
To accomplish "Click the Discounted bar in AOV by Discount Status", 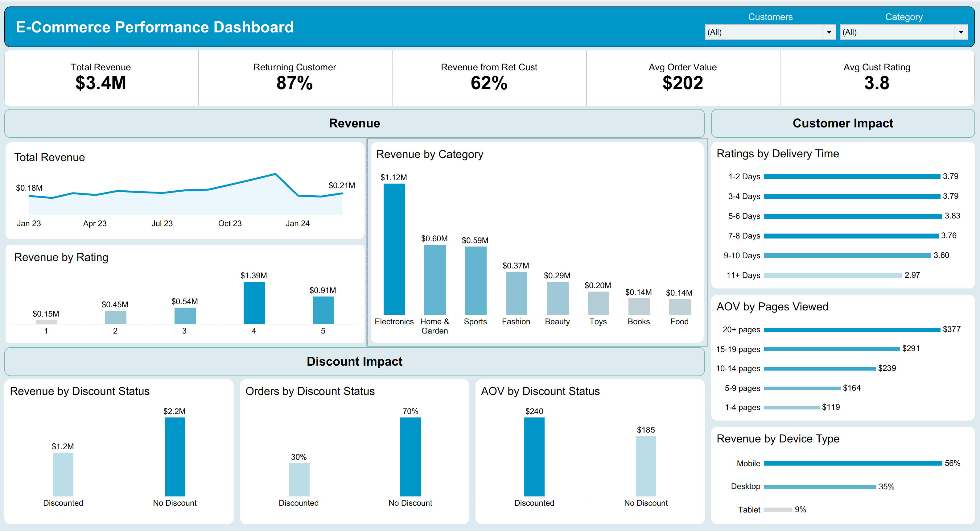I will 534,457.
